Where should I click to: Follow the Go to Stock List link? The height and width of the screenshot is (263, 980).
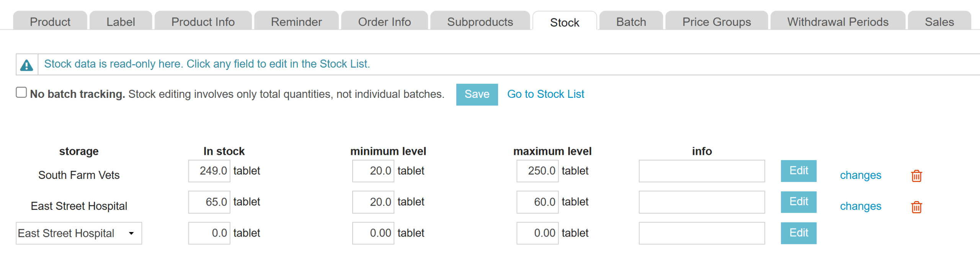[546, 94]
